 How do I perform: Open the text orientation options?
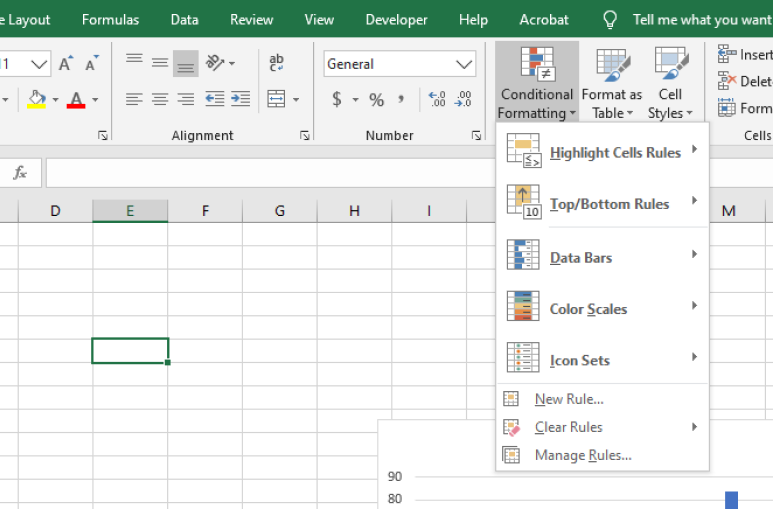click(220, 64)
